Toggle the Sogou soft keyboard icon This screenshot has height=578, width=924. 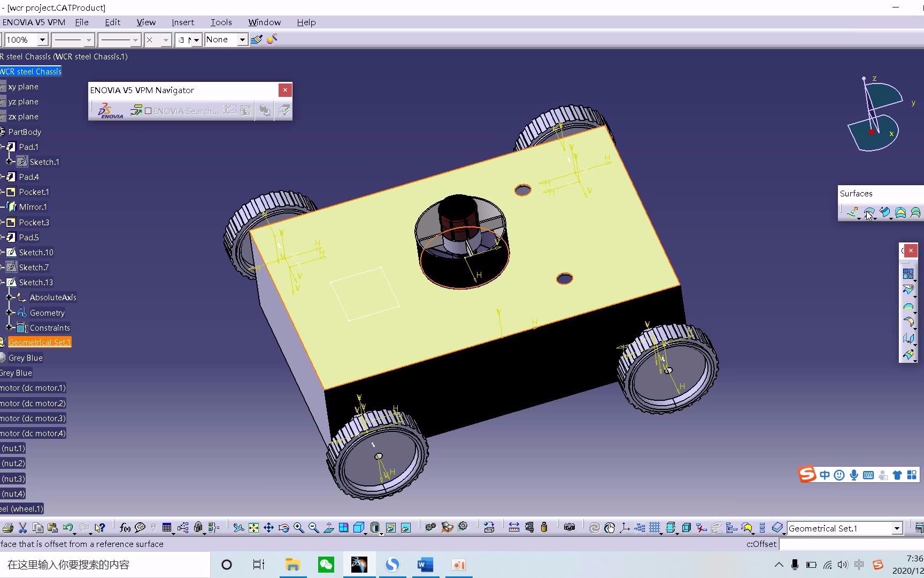(x=868, y=475)
